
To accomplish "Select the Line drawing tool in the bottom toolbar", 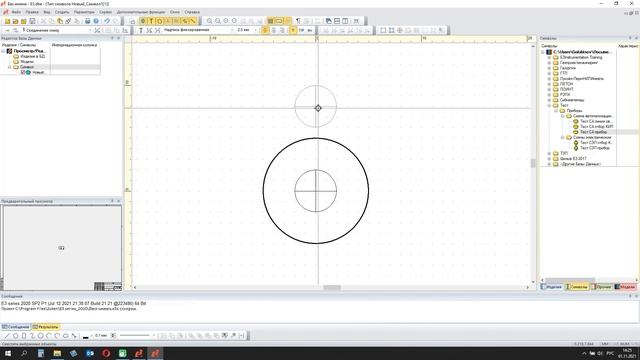I will click(7, 336).
